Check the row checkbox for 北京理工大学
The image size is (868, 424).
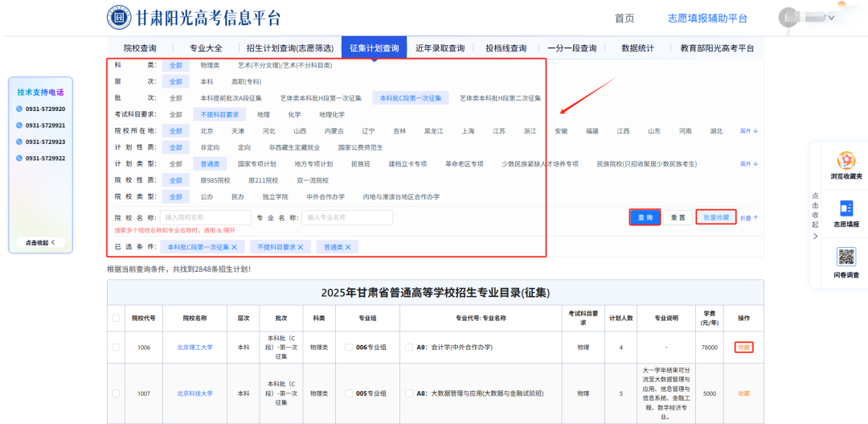(116, 347)
